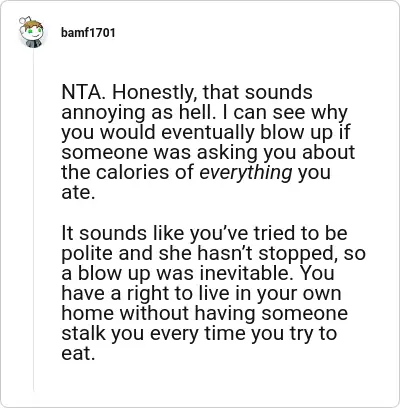The height and width of the screenshot is (408, 400).
Task: Click the phrase "every time you try"
Action: (230, 334)
